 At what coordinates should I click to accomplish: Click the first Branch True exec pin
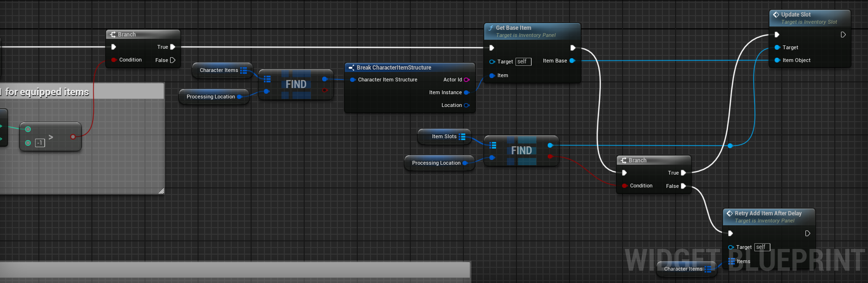click(172, 47)
